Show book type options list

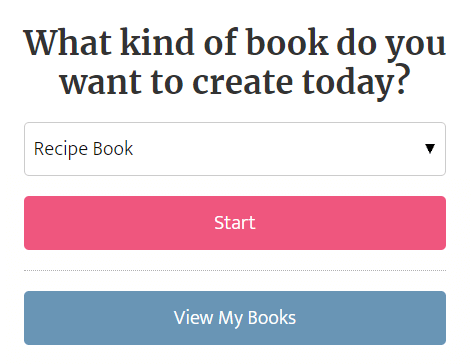pyautogui.click(x=235, y=149)
